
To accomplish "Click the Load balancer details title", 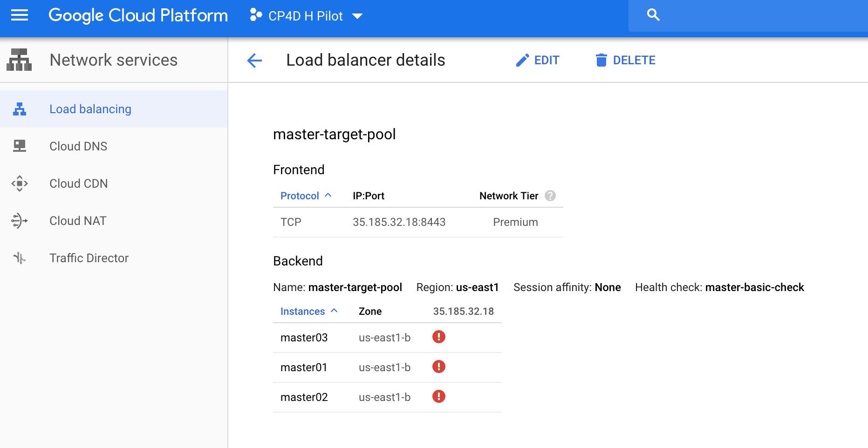I will [366, 60].
